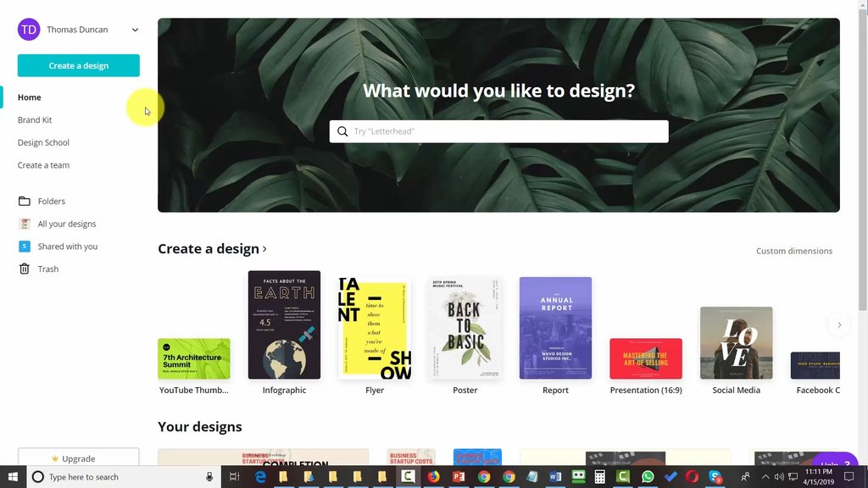868x488 pixels.
Task: Click the teal Create a design button
Action: [79, 65]
